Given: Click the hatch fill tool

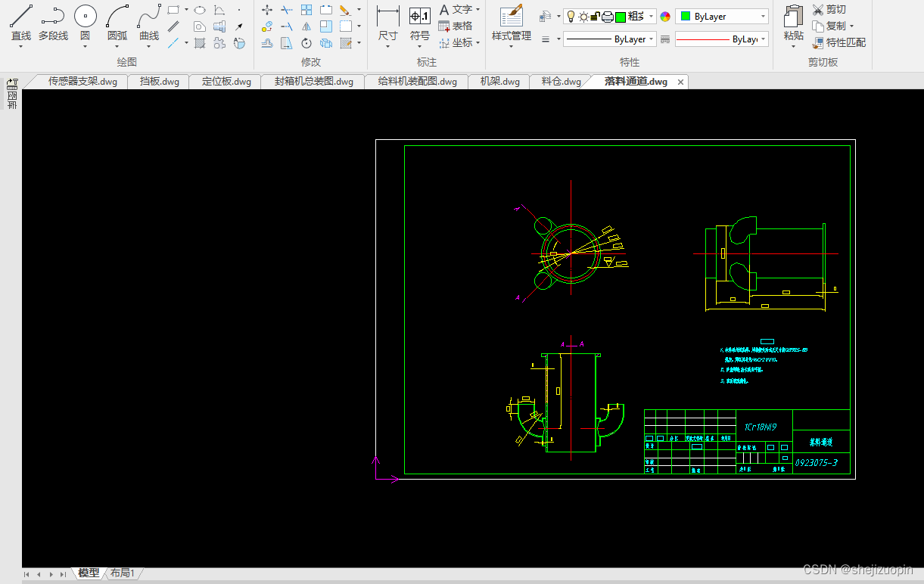Looking at the screenshot, I should point(200,43).
